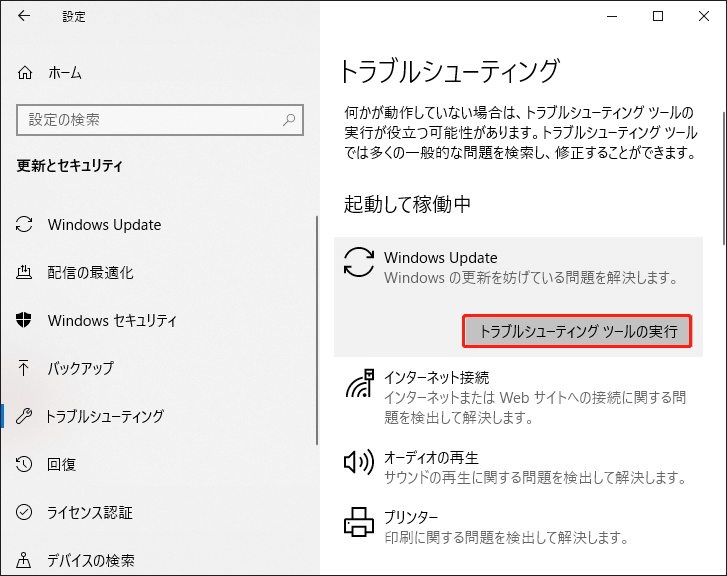Image resolution: width=727 pixels, height=576 pixels.
Task: Click the backup up-arrow icon
Action: tap(24, 368)
